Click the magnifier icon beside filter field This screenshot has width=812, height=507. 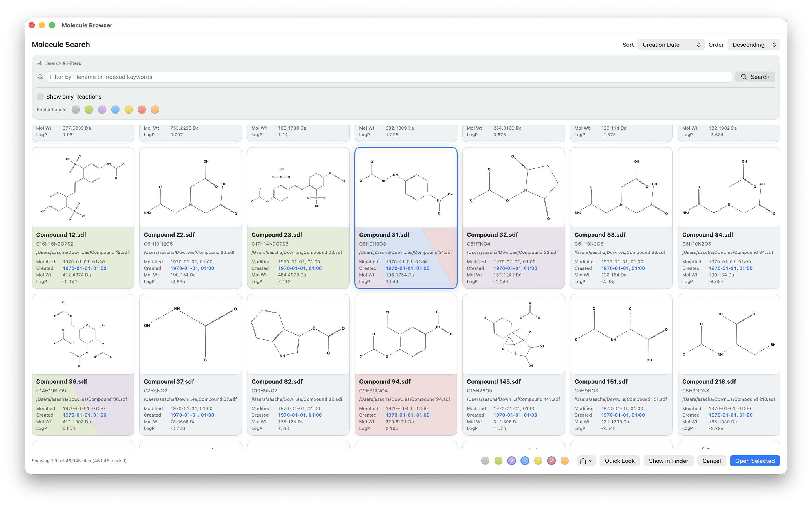pos(40,77)
